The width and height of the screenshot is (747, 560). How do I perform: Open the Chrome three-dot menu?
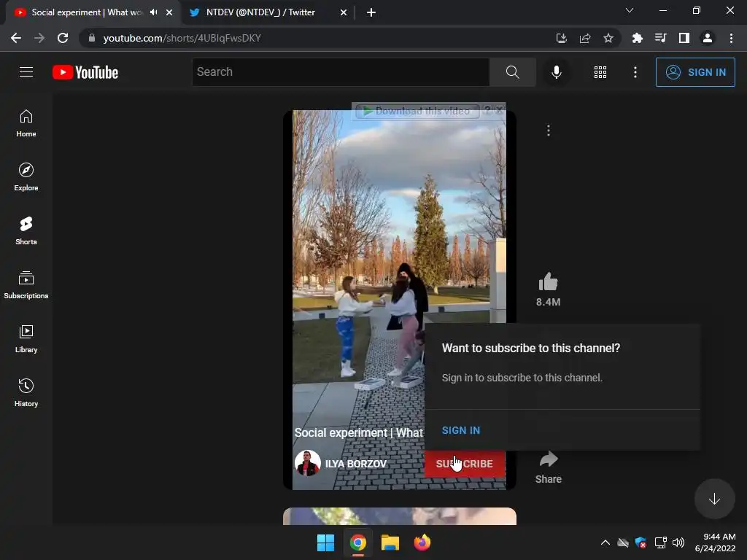tap(731, 38)
